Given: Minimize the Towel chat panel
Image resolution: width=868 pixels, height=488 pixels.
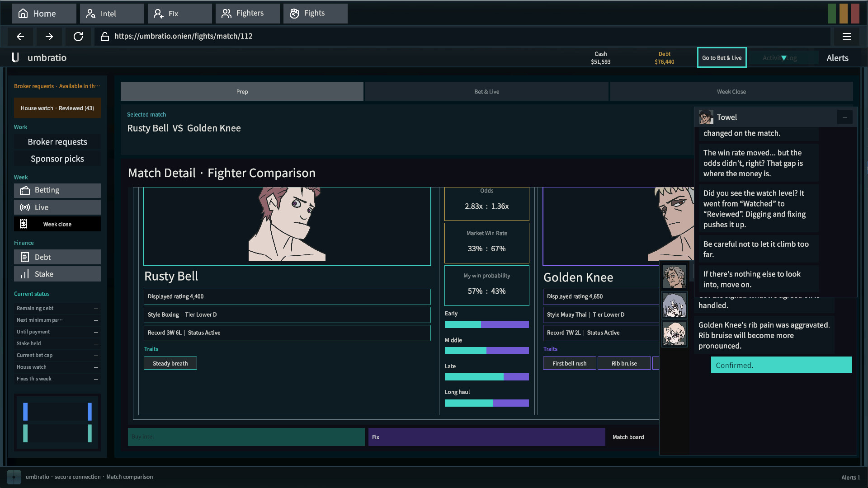Looking at the screenshot, I should pos(844,117).
